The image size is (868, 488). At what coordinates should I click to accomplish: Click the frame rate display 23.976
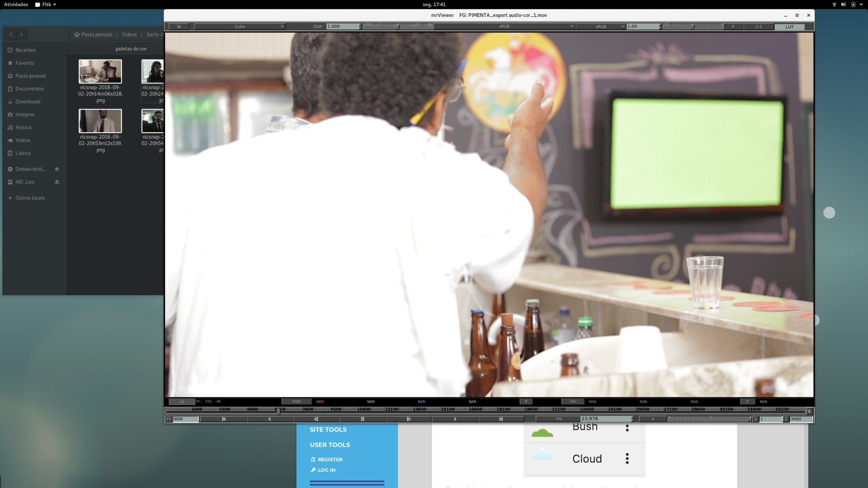(x=602, y=418)
